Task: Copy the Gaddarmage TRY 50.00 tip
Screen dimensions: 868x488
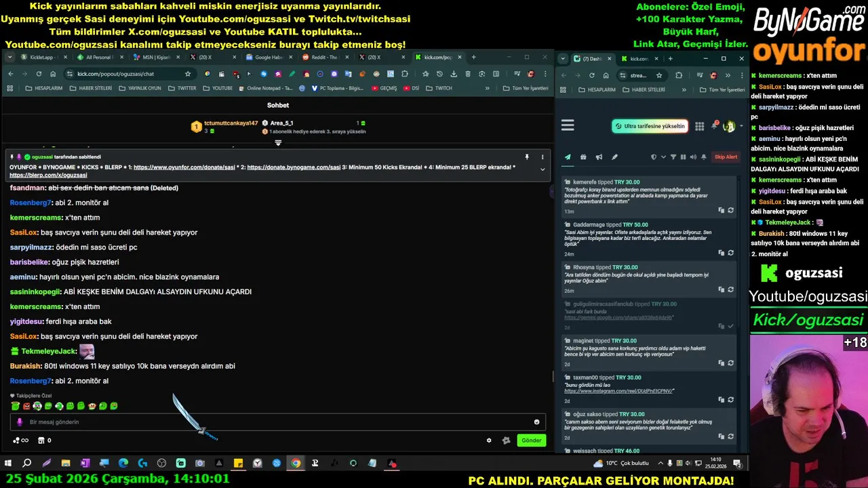Action: (721, 253)
